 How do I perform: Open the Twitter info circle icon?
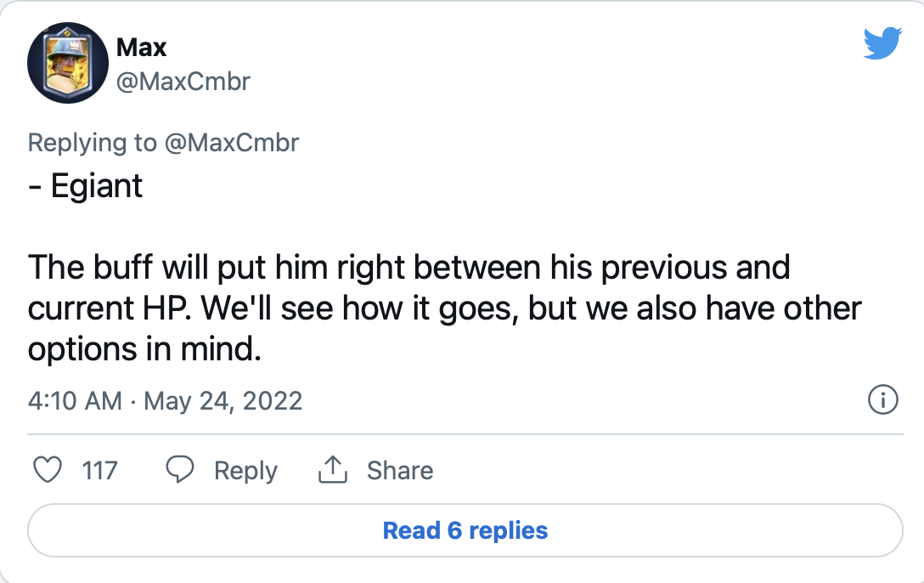pyautogui.click(x=882, y=399)
